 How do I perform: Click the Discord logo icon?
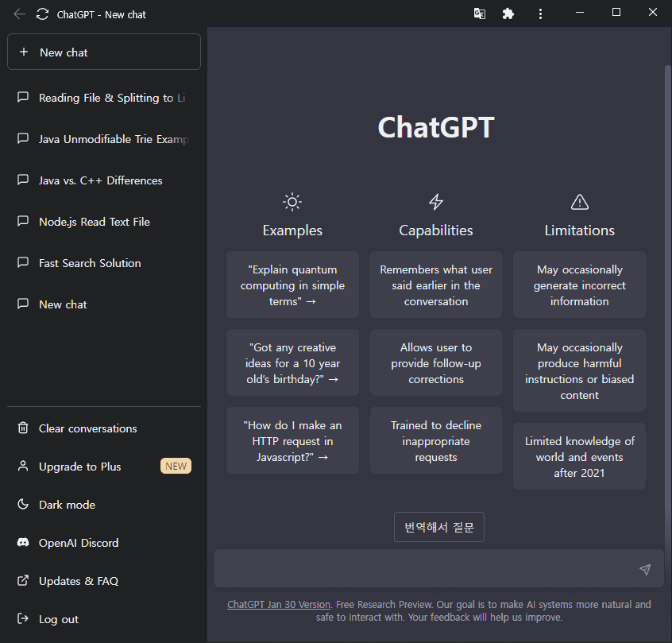coord(23,542)
